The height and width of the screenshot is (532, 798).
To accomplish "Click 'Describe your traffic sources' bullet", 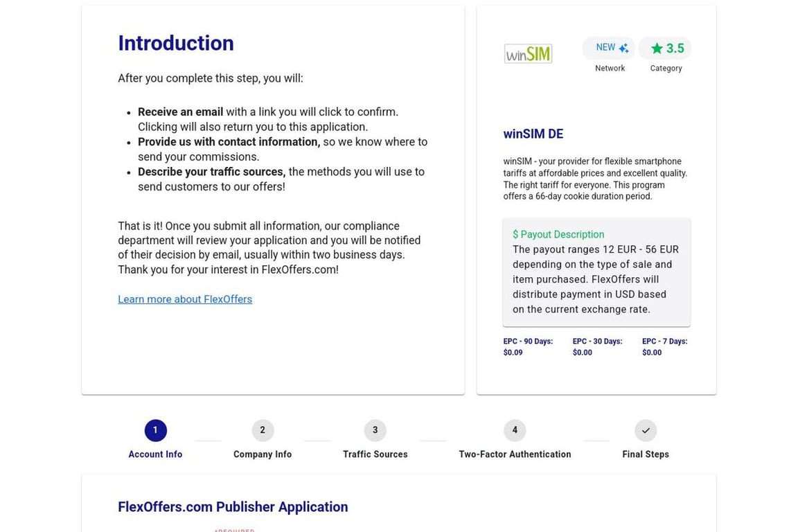I will click(x=212, y=172).
